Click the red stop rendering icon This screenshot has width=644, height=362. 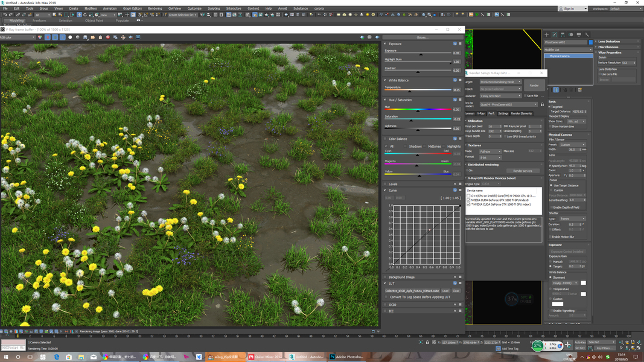[108, 37]
